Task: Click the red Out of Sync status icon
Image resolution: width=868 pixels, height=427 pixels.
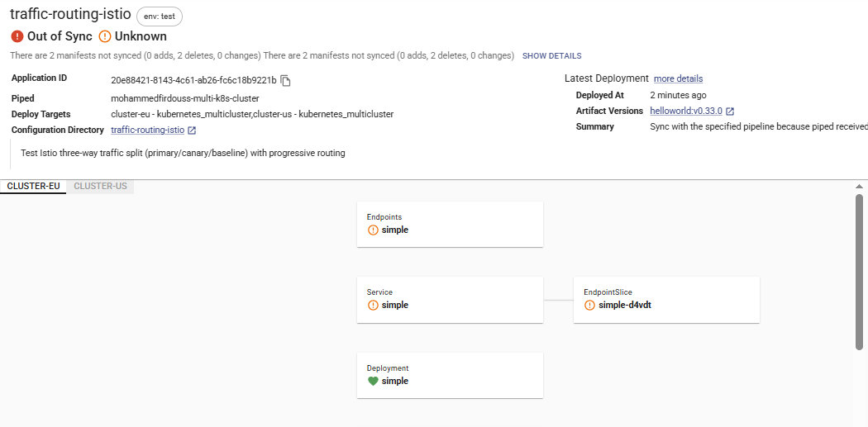Action: coord(17,36)
